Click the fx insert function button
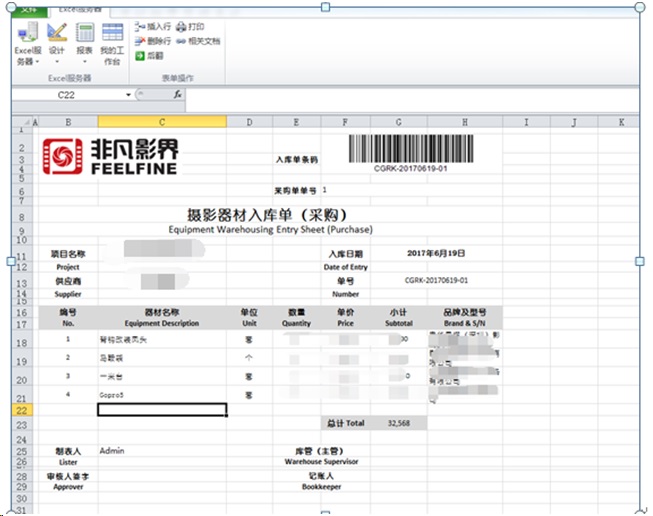Screen dimensions: 653x516 pyautogui.click(x=177, y=95)
